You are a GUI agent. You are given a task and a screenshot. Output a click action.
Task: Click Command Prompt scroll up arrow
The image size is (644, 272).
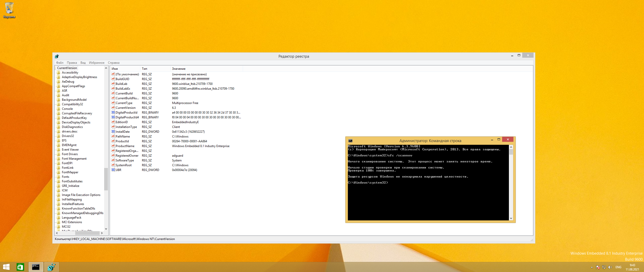coord(511,147)
